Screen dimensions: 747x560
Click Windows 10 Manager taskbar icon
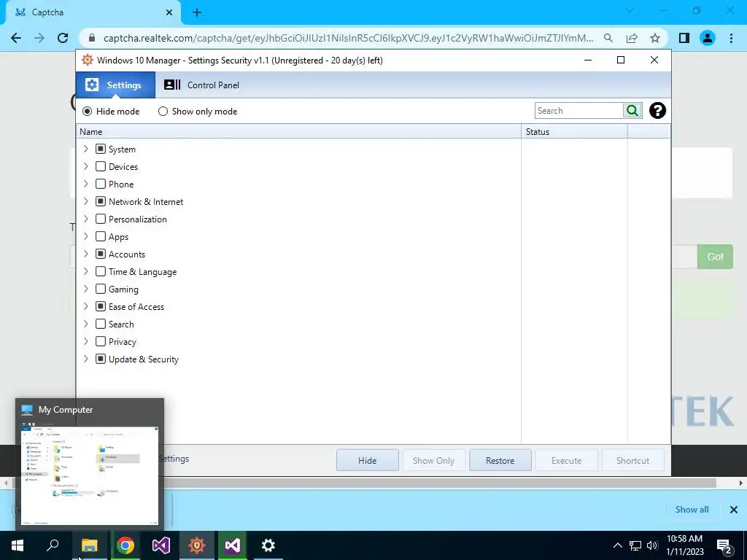tap(197, 545)
